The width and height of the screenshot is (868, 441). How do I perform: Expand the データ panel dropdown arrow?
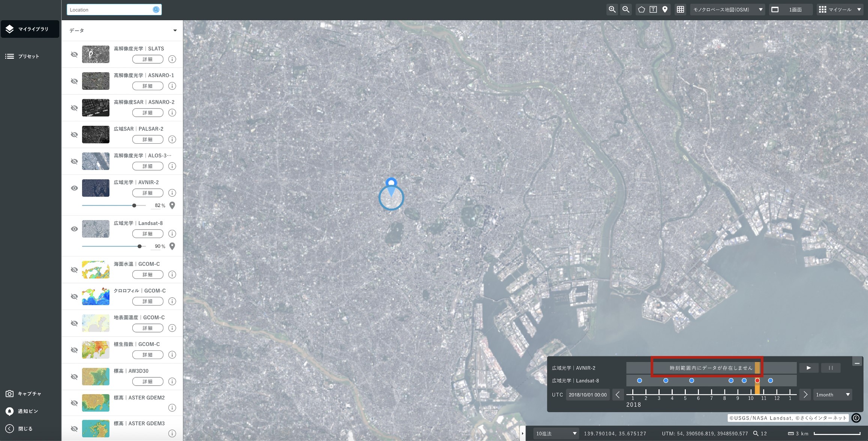(175, 30)
